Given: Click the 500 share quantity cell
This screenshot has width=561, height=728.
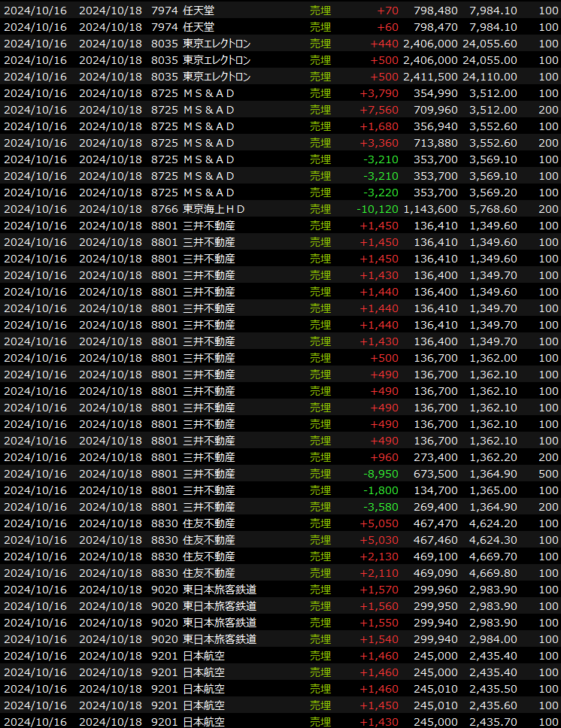Looking at the screenshot, I should tap(548, 474).
